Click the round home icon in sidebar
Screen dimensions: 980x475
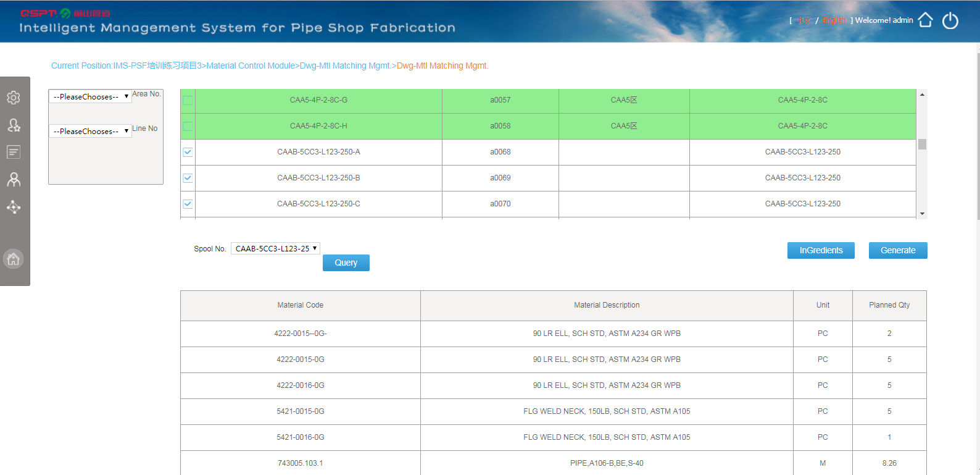(14, 259)
